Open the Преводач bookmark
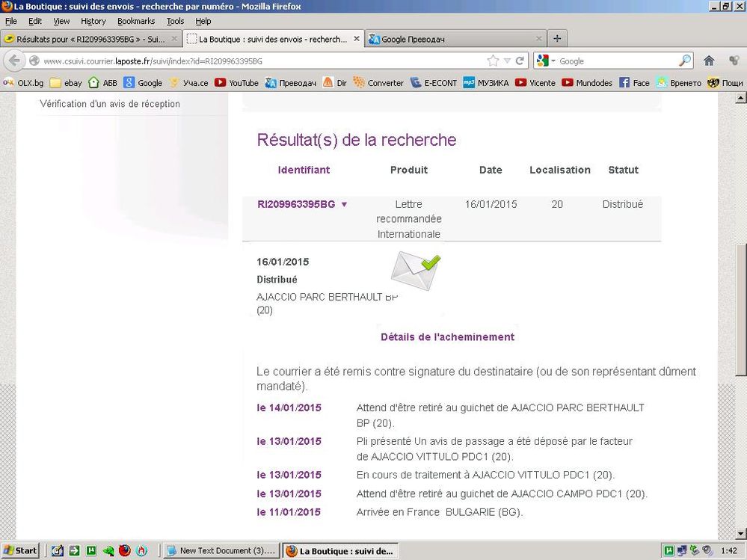 (291, 83)
